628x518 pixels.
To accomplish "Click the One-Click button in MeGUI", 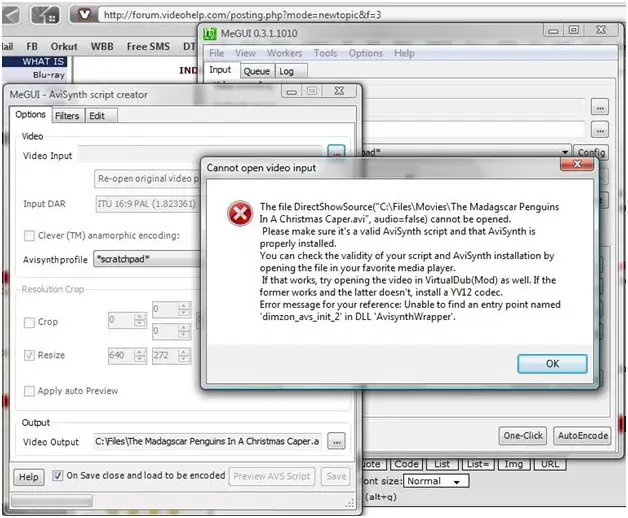I will pyautogui.click(x=523, y=436).
